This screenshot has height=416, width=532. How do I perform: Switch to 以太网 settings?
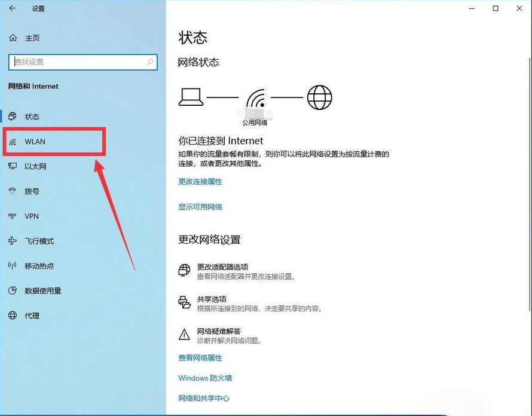[35, 166]
